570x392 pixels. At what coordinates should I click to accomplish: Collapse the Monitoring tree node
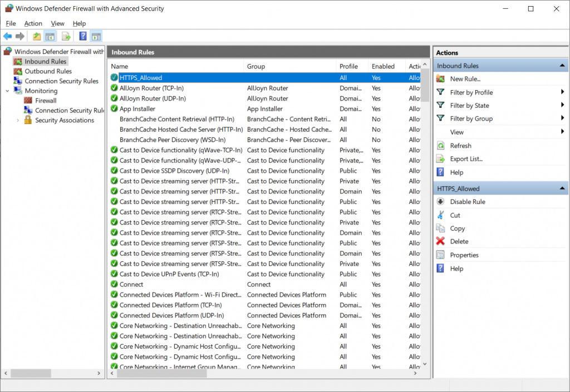7,91
